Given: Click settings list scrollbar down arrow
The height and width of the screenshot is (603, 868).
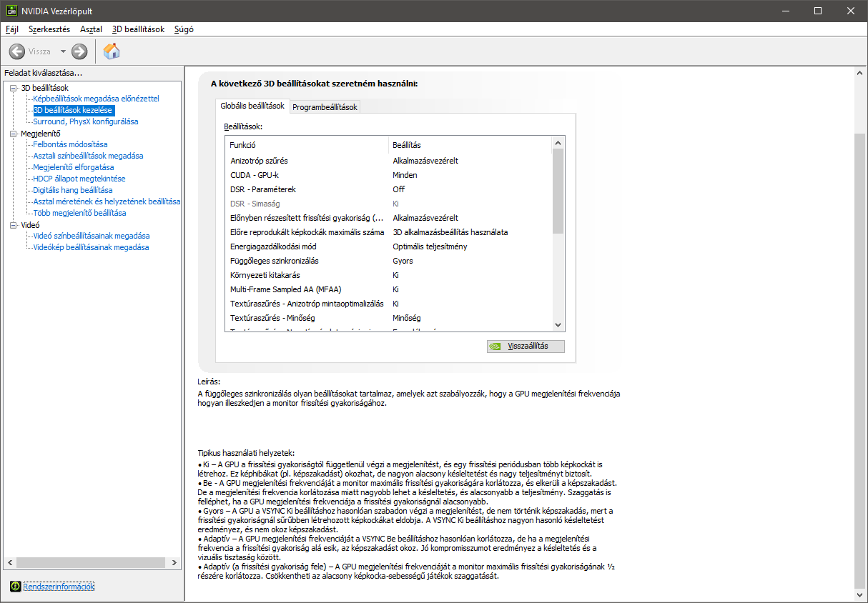Looking at the screenshot, I should point(558,326).
